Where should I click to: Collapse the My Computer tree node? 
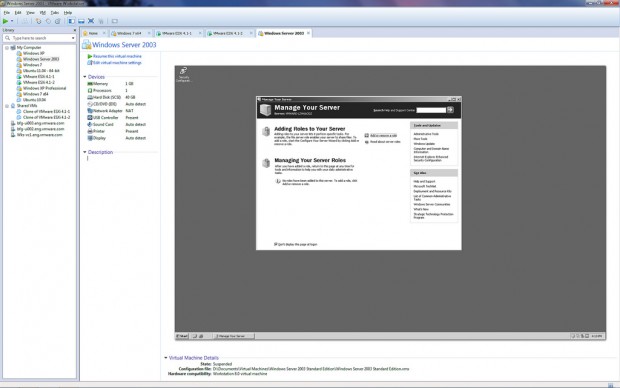pyautogui.click(x=7, y=47)
